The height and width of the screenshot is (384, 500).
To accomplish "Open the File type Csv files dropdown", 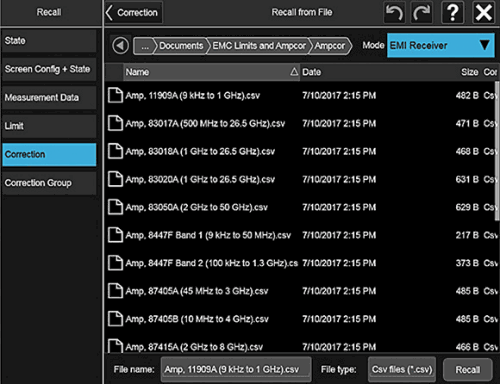I will click(x=402, y=370).
